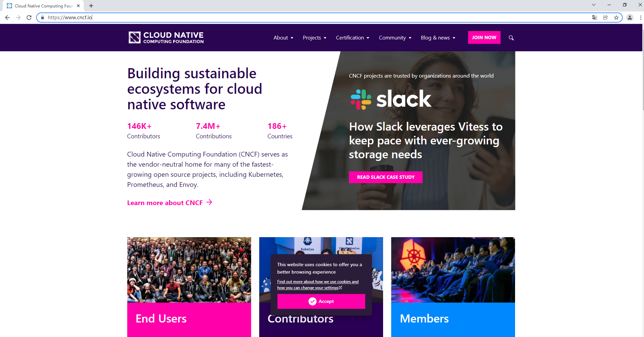Expand the Certification dropdown menu
This screenshot has height=337, width=644.
(x=352, y=38)
